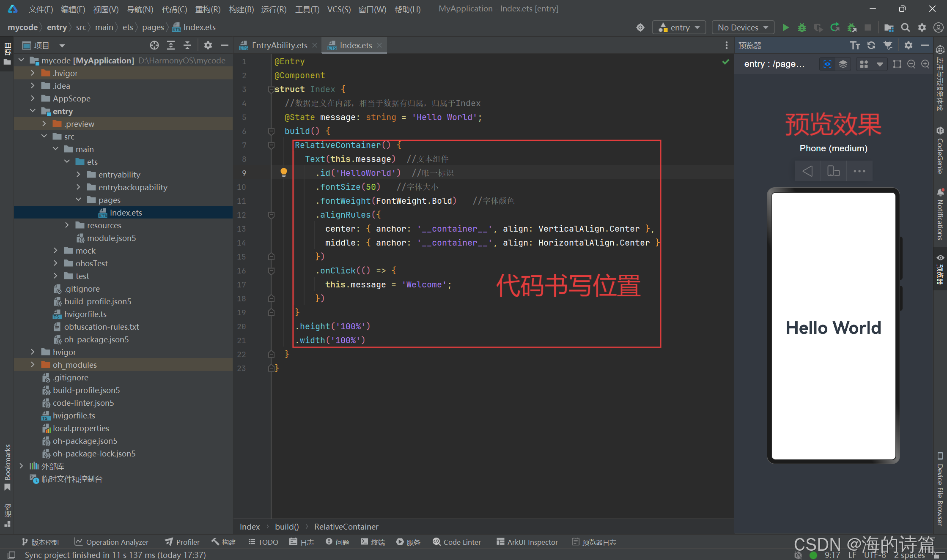
Task: Expand the resources folder
Action: click(67, 225)
